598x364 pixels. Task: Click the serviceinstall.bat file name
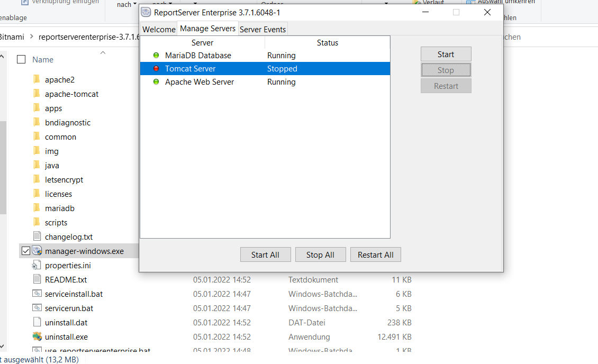point(74,294)
